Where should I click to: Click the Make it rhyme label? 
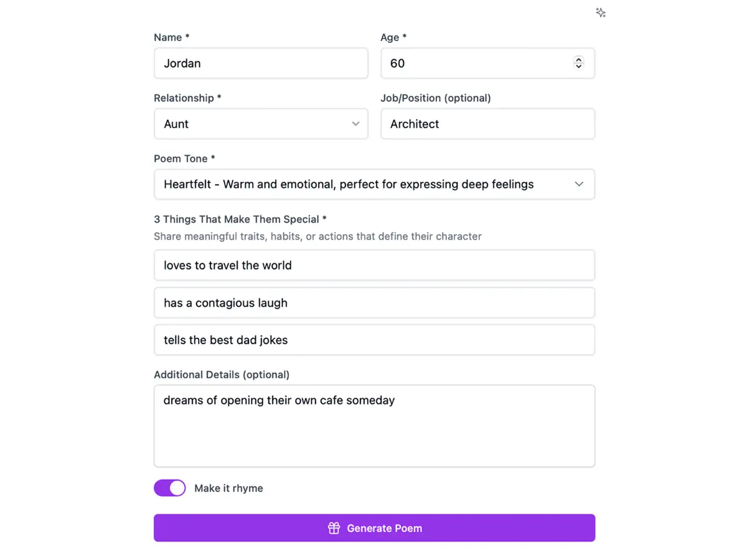[x=228, y=488]
